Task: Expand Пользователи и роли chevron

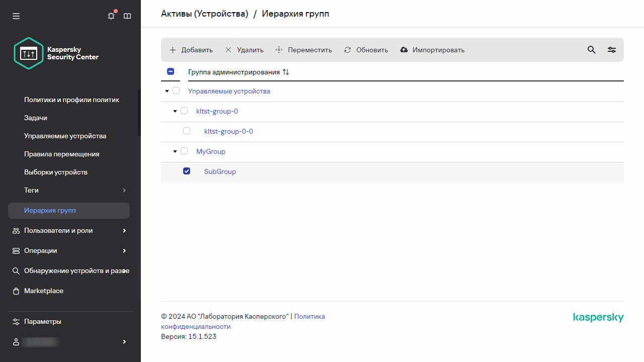Action: (x=124, y=231)
